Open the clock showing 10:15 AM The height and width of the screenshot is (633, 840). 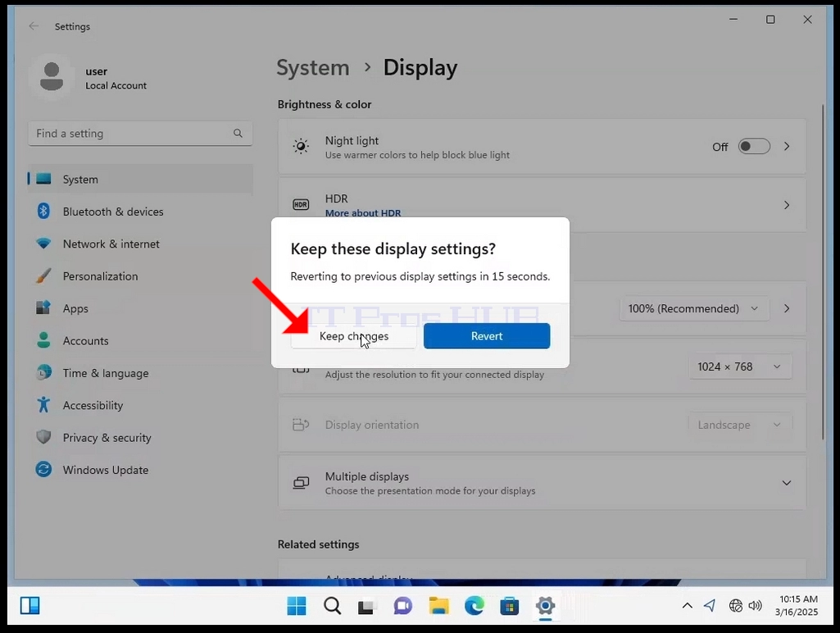[798, 606]
